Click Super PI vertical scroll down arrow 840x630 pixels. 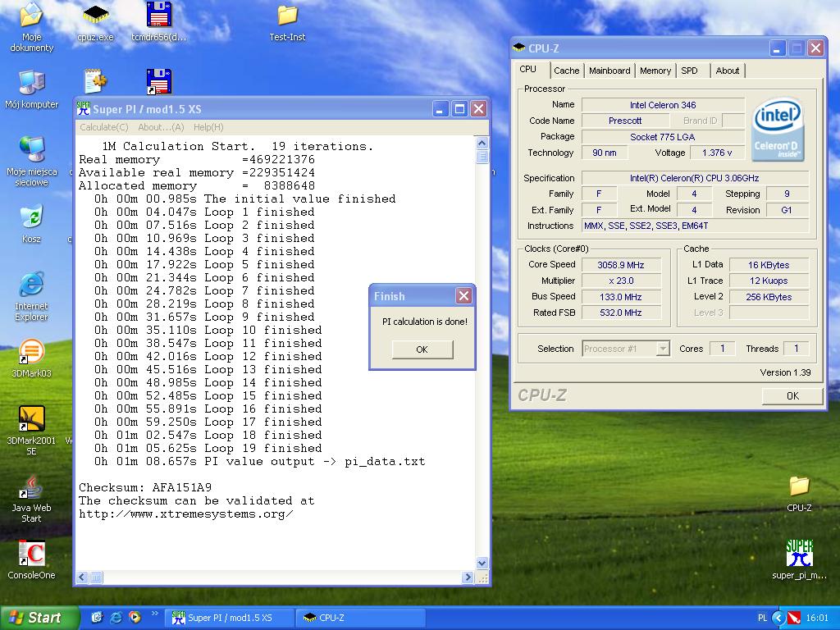(482, 563)
